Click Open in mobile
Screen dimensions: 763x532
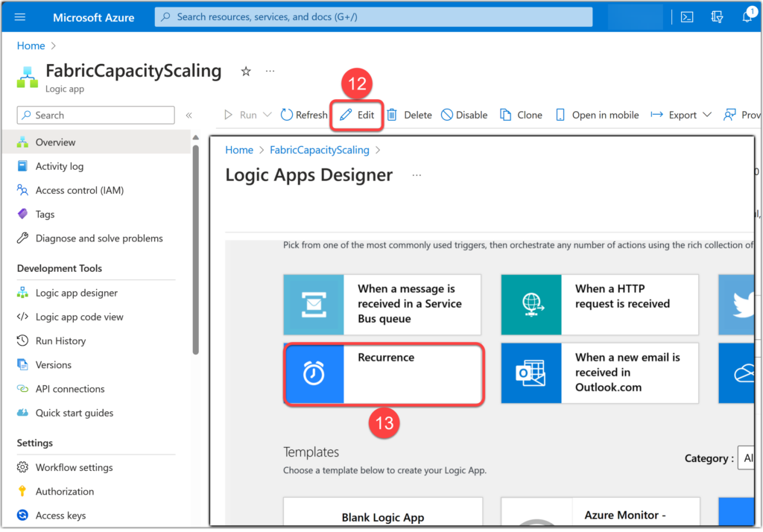pyautogui.click(x=597, y=115)
